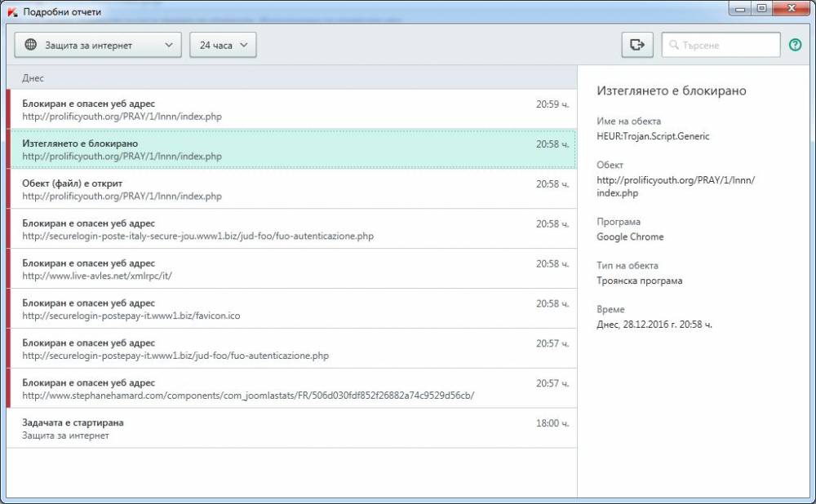Select the stephanehamard.com blocked address event

tap(291, 388)
